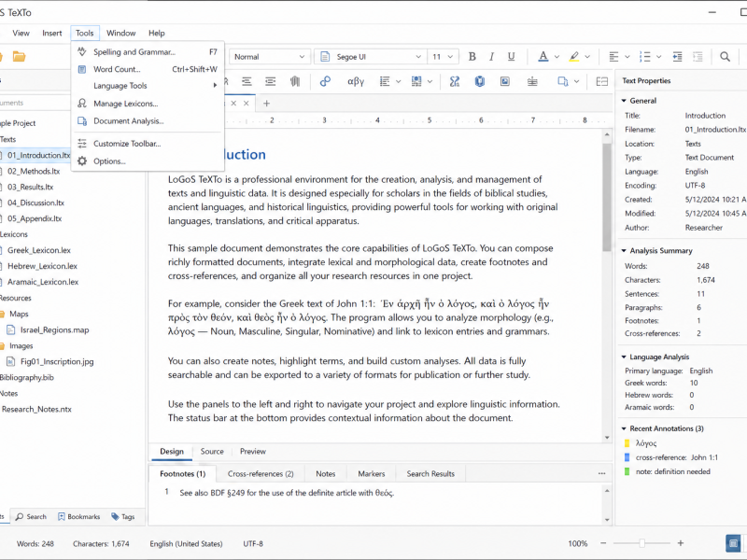Open the Language Tools submenu
Screen dimensions: 747x560
[x=148, y=86]
